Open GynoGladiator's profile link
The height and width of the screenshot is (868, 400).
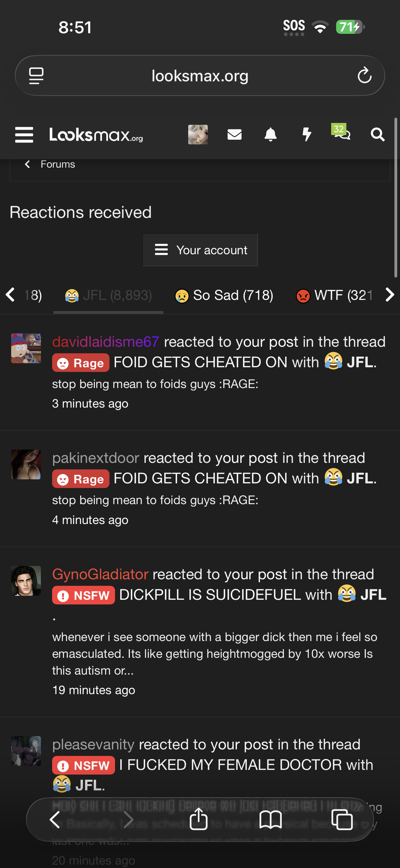pos(100,574)
